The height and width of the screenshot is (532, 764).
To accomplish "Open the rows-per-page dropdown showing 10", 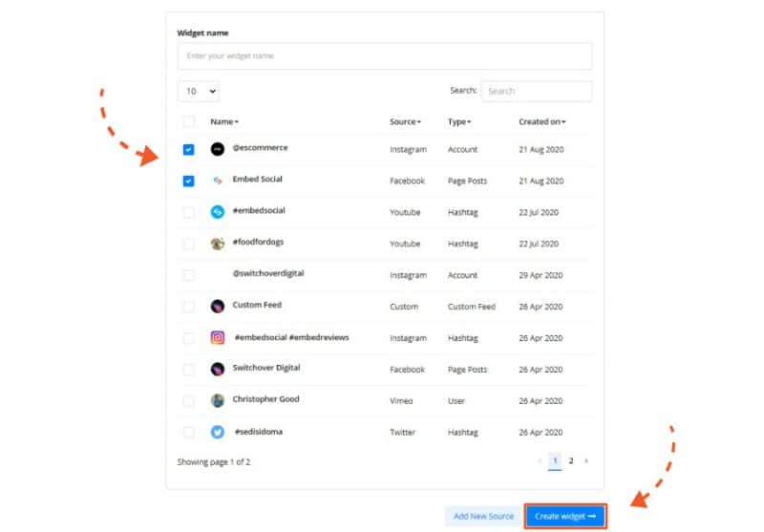I will 199,91.
